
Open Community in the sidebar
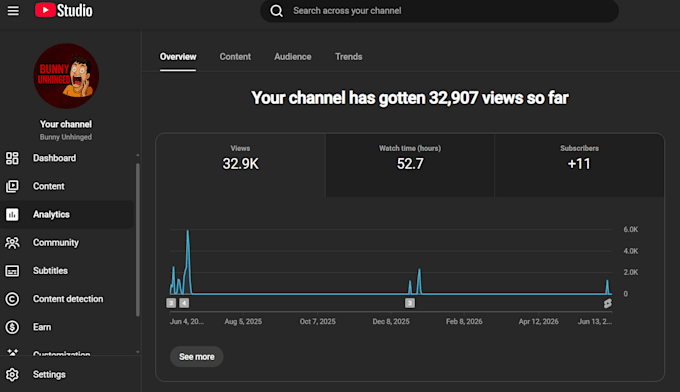coord(67,242)
